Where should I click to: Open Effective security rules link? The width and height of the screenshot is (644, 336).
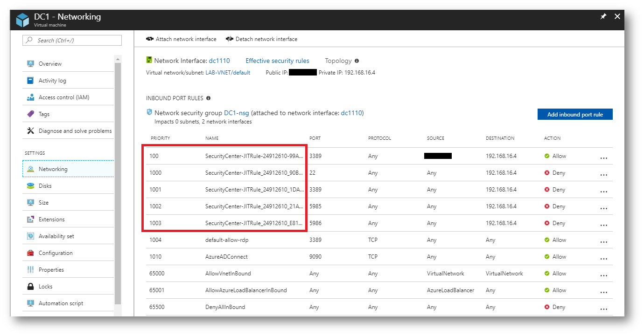277,61
